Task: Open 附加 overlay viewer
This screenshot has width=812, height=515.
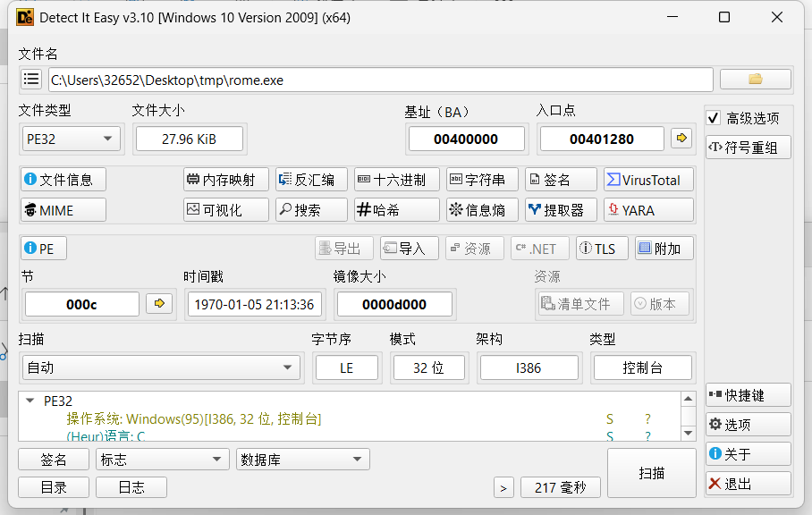Action: coord(664,249)
